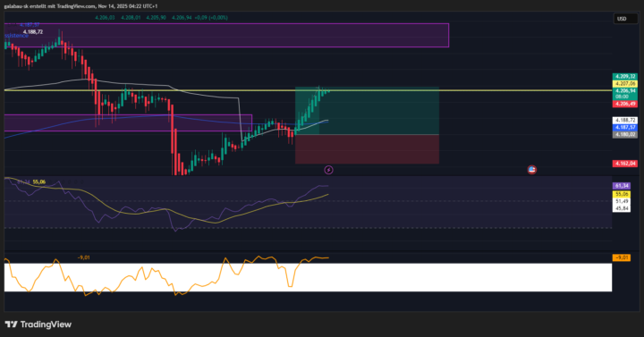The width and height of the screenshot is (644, 337).
Task: Select the 45,84 axis value label
Action: (622, 208)
